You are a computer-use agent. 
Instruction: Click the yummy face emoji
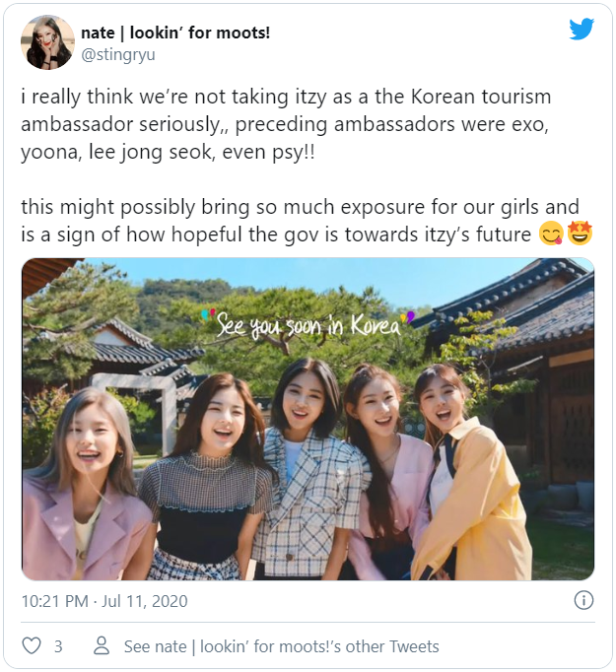tap(550, 234)
